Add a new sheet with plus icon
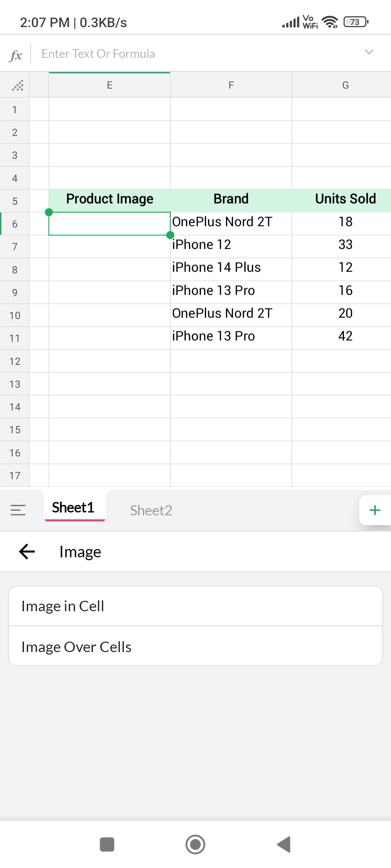Screen dimensions: 391x868 pyautogui.click(x=375, y=510)
